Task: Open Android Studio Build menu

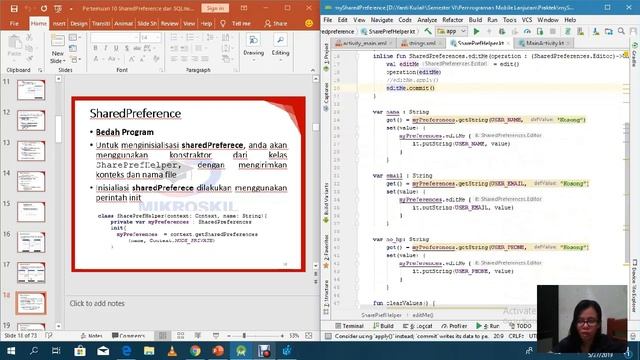Action: click(x=475, y=20)
